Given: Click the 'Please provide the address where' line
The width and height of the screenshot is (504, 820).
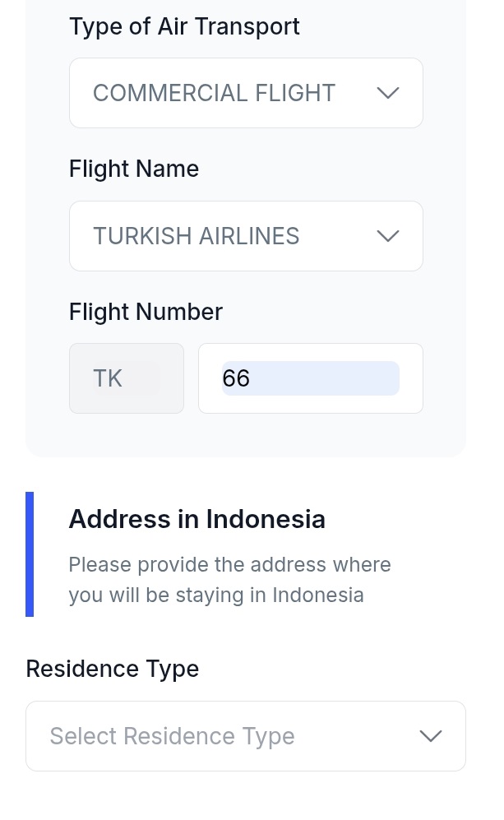Looking at the screenshot, I should pos(229,565).
